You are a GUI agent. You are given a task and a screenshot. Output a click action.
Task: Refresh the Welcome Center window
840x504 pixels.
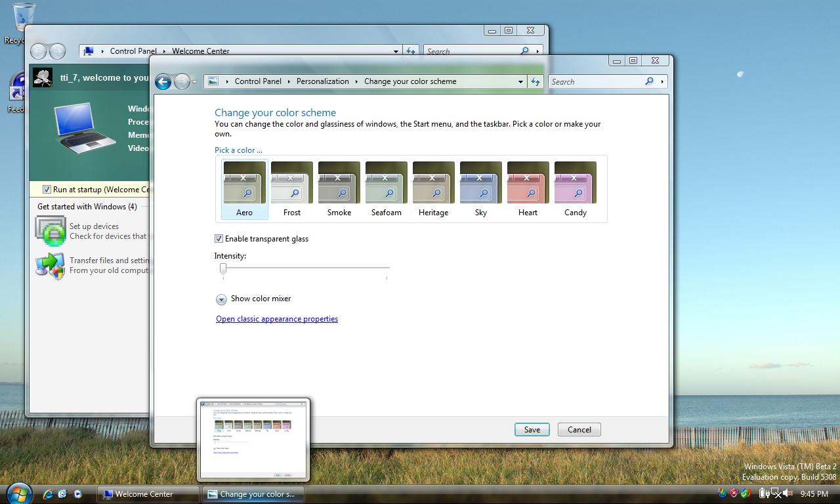(411, 51)
